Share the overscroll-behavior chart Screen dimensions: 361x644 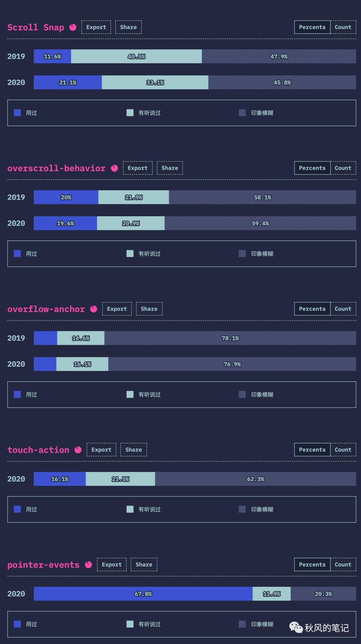170,168
